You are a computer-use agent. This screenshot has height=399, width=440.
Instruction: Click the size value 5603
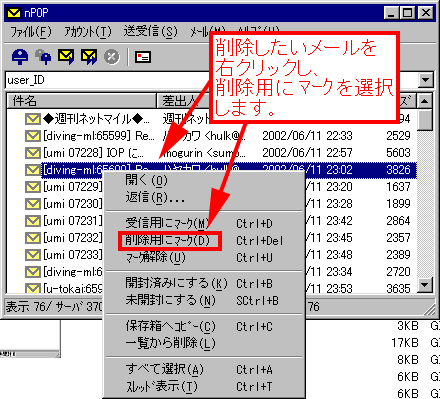[x=398, y=153]
